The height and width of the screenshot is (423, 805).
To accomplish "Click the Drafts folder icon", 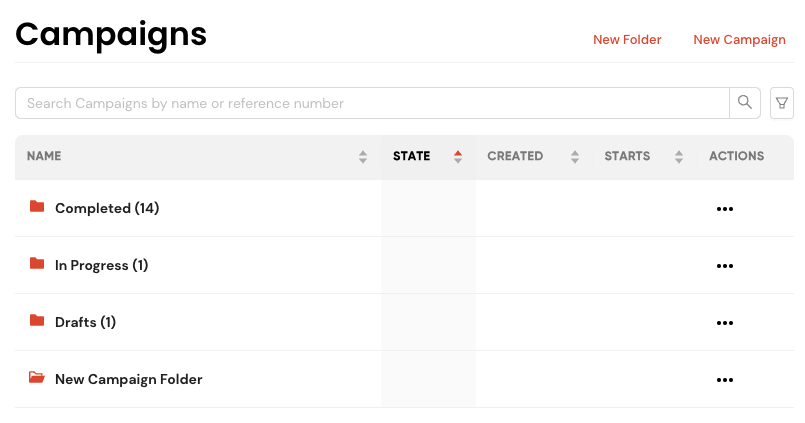I will pyautogui.click(x=37, y=320).
